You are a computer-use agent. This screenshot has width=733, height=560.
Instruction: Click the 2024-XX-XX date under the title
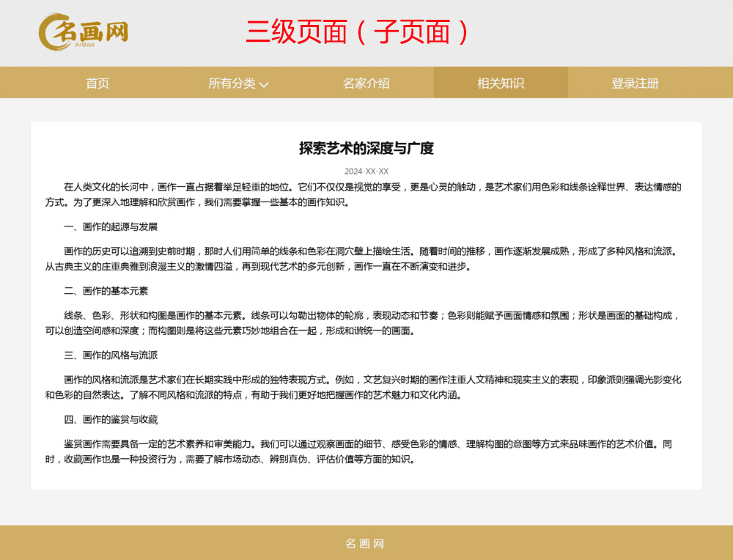coord(366,171)
